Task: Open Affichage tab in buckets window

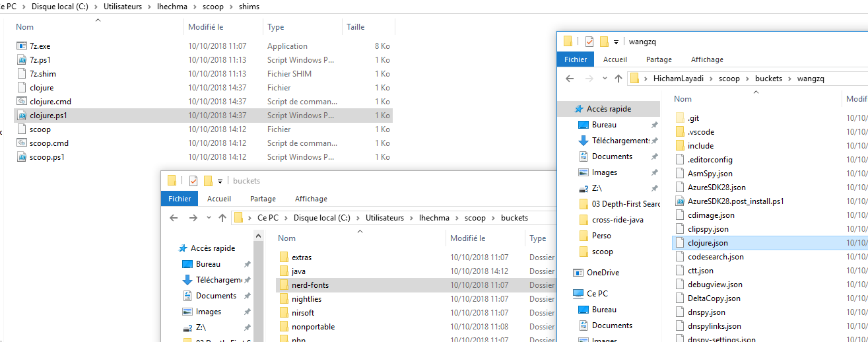Action: pyautogui.click(x=311, y=199)
